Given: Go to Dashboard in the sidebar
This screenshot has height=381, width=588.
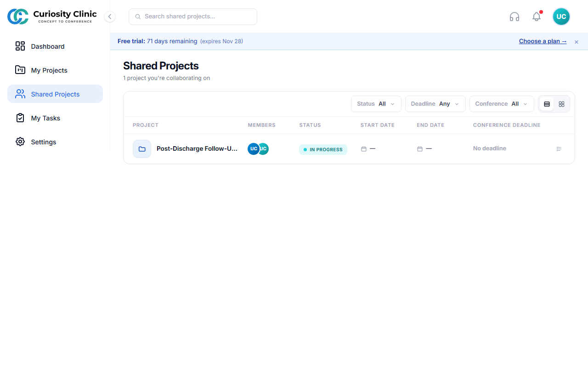Looking at the screenshot, I should click(55, 46).
